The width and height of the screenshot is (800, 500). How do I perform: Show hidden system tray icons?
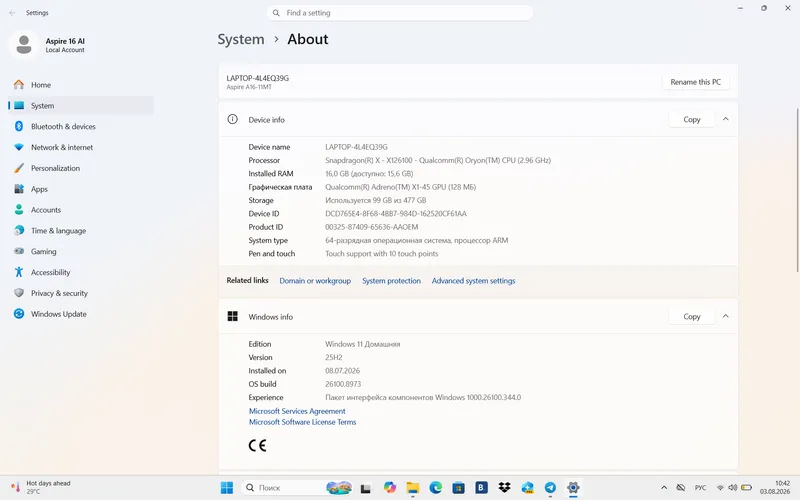(x=664, y=488)
